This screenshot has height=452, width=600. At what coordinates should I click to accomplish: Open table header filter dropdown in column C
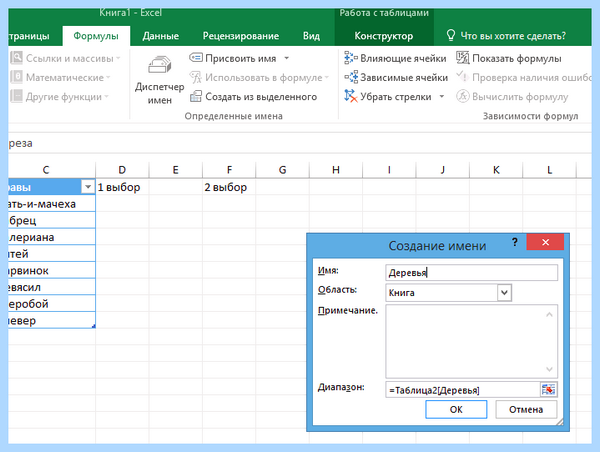tap(88, 187)
